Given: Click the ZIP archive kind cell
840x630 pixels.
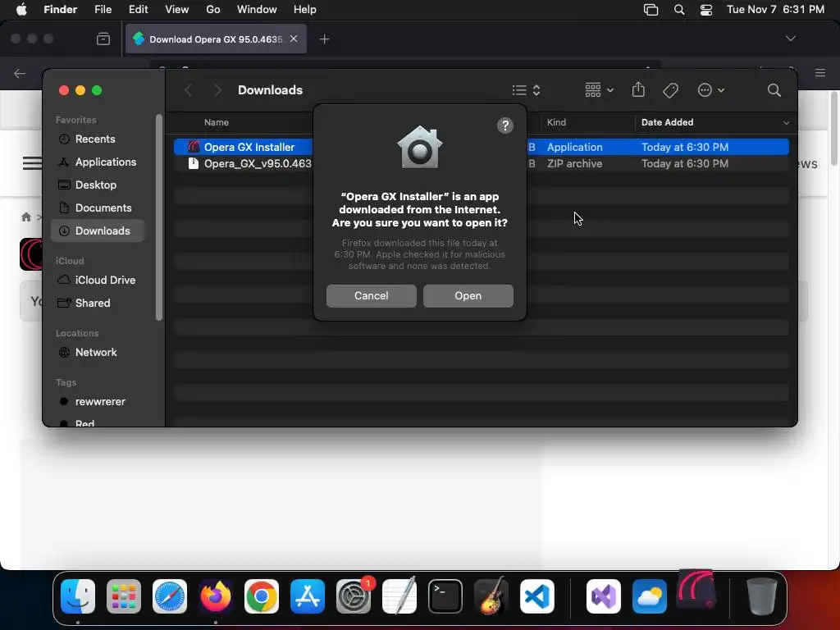Looking at the screenshot, I should (x=574, y=163).
